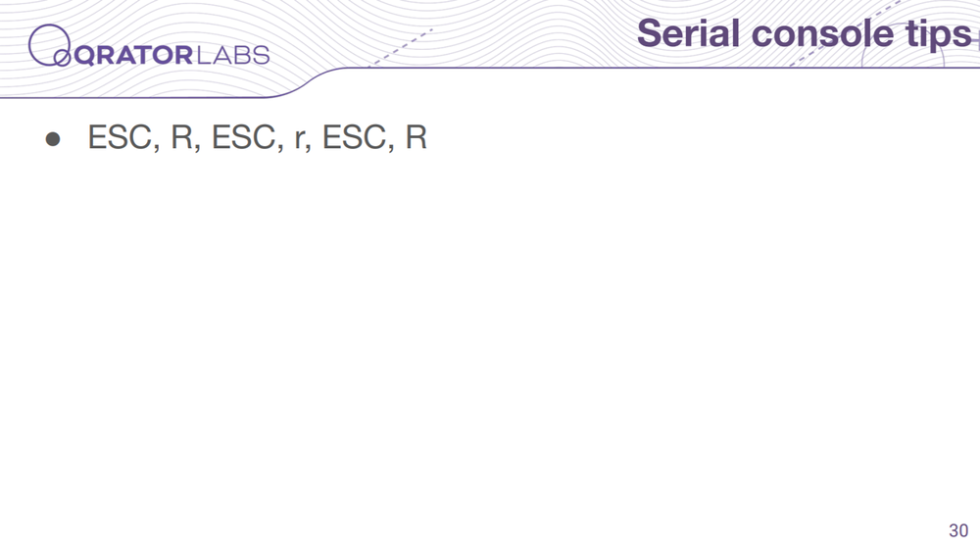Screen dimensions: 980x551
Task: Click the second ESC in the bullet
Action: pos(243,137)
